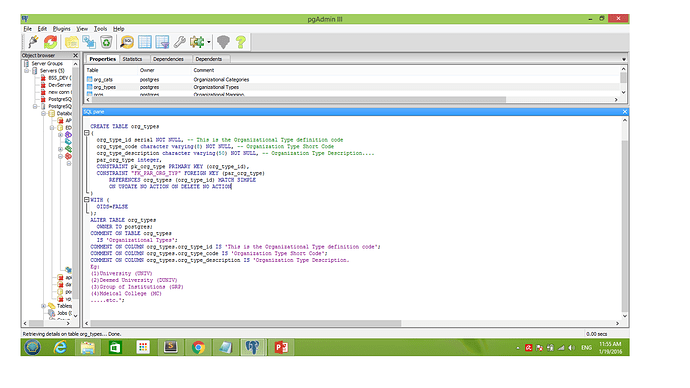Click the Execute plugin puzzle icon
Screen dimensions: 690x388
click(x=197, y=42)
